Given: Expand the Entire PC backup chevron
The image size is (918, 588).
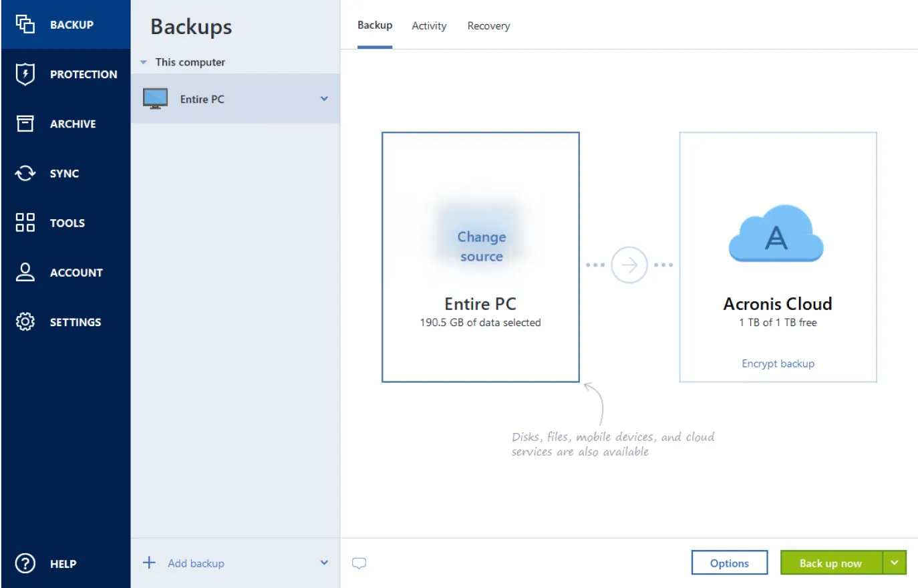Looking at the screenshot, I should click(324, 99).
